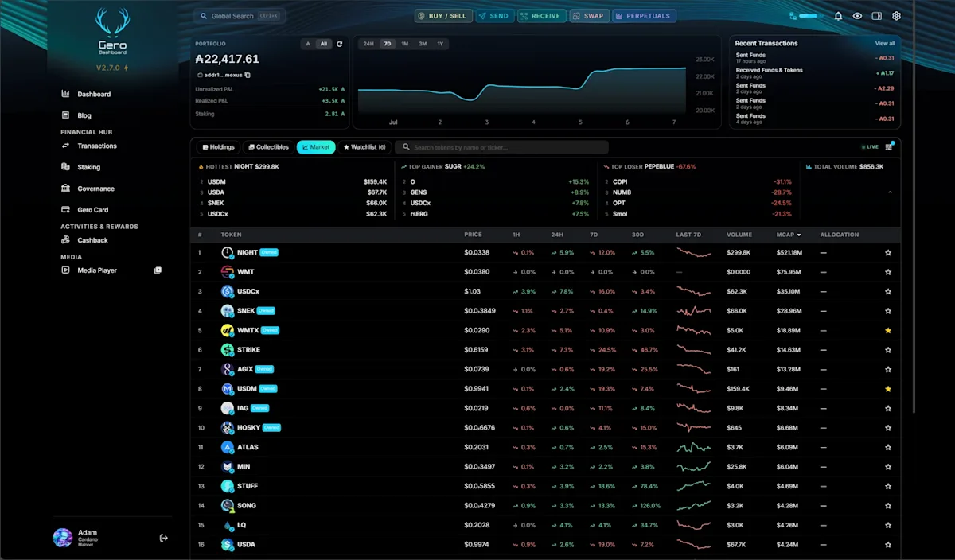
Task: Collapse the market highlights section chevron
Action: (x=890, y=192)
